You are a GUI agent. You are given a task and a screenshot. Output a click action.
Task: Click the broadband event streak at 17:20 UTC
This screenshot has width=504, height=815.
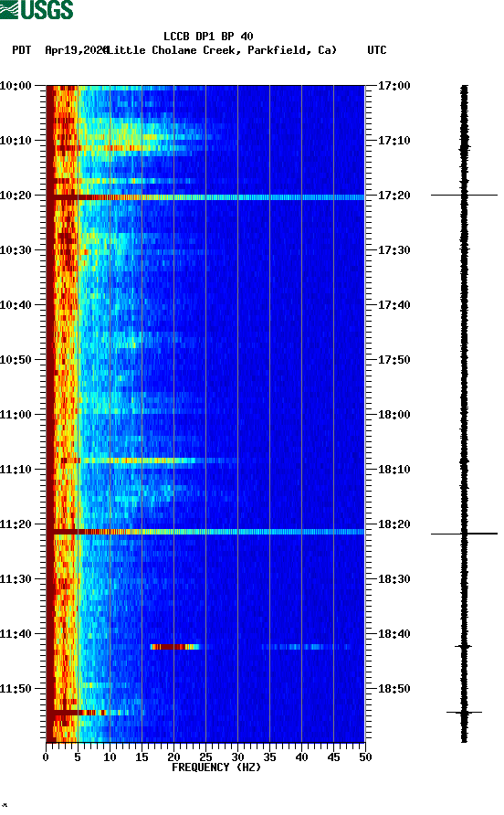(205, 197)
